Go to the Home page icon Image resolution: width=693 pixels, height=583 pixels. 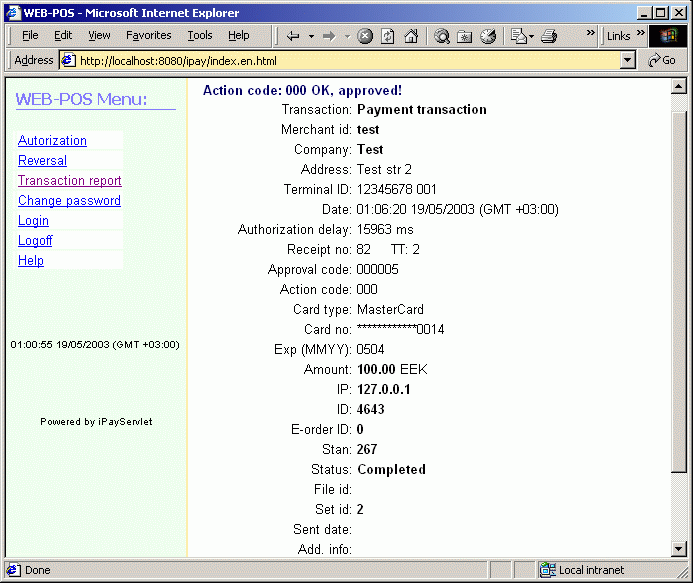(411, 36)
